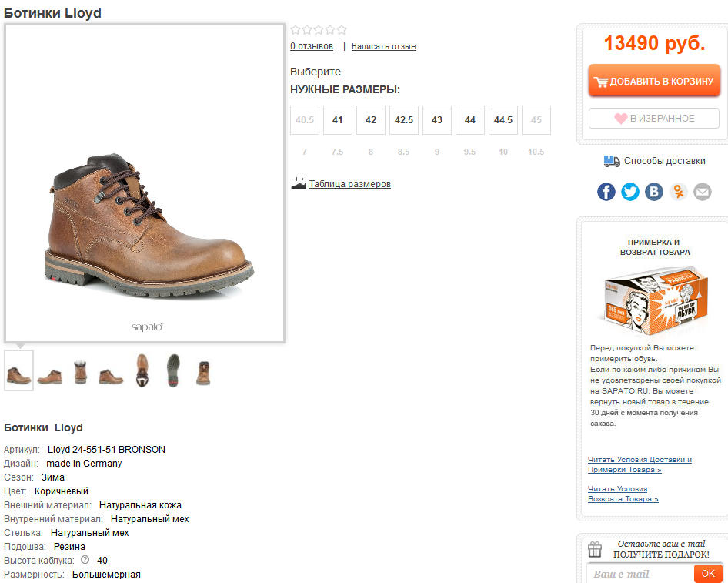Click 'Написать отзыв' to write a review
The image size is (728, 583).
pyautogui.click(x=383, y=46)
